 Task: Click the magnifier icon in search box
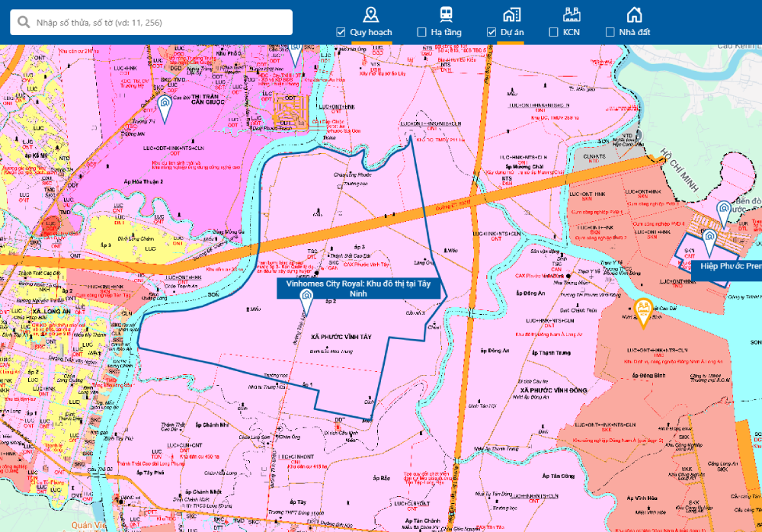tap(24, 23)
